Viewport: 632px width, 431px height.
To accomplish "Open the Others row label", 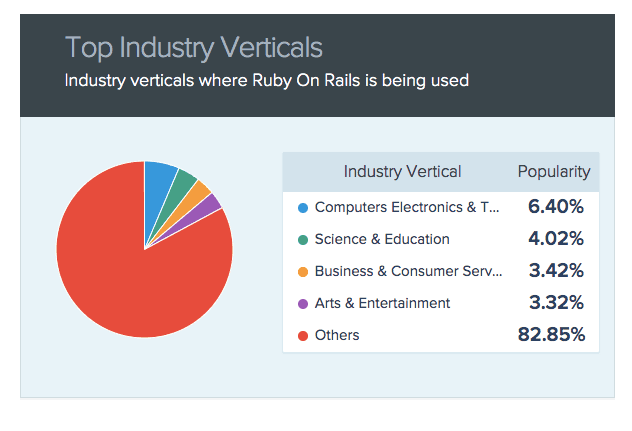I will tap(337, 336).
